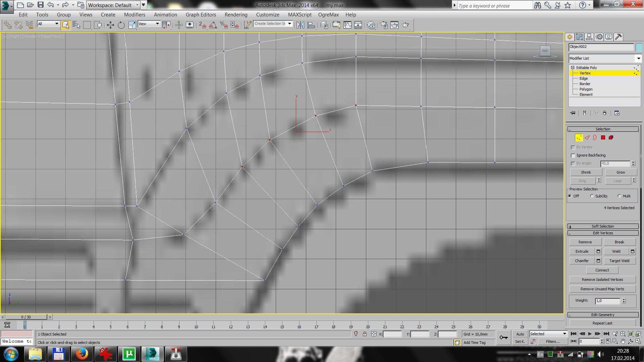644x362 pixels.
Task: Expand the Soft Selection rollout
Action: [602, 226]
